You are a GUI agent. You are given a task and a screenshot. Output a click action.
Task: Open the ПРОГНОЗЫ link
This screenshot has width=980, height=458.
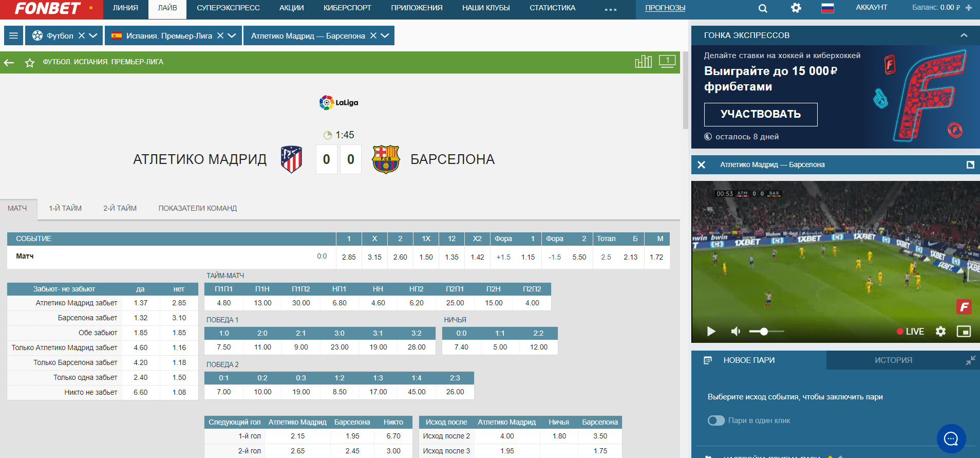(x=665, y=8)
